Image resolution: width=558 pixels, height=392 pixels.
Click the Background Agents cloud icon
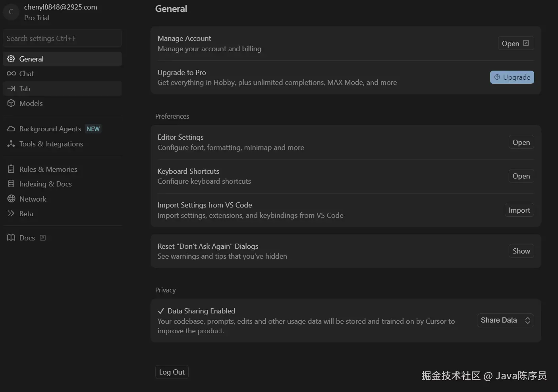[x=11, y=129]
